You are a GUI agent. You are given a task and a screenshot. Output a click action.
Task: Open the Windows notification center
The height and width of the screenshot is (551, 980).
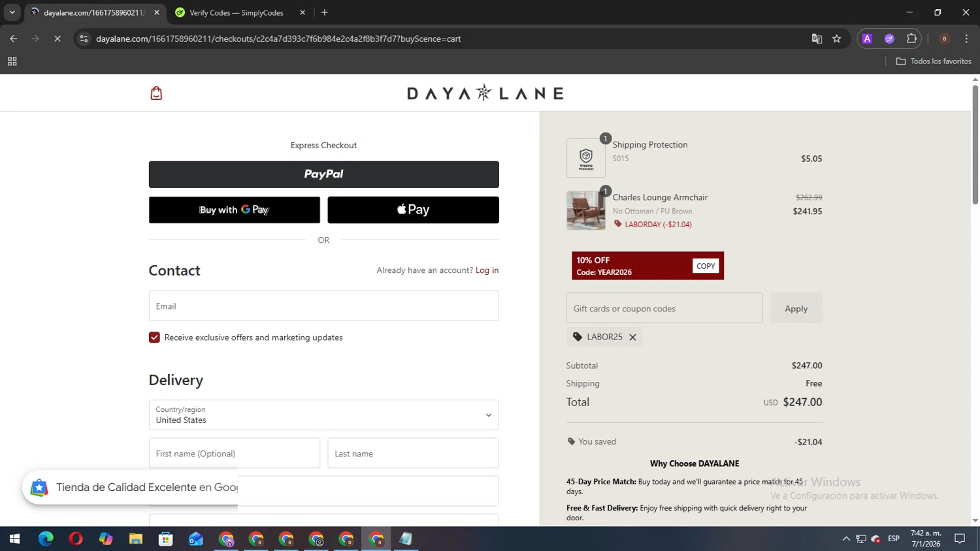(x=960, y=539)
